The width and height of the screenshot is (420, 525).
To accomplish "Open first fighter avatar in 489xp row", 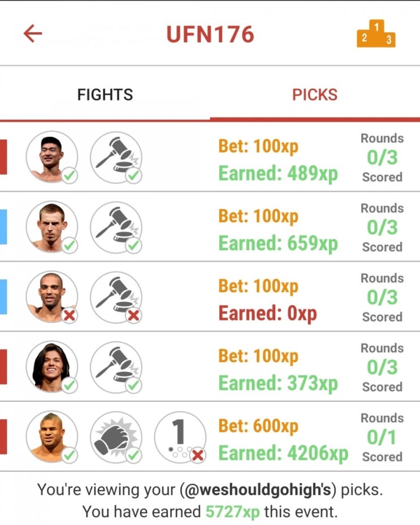I will pos(52,157).
